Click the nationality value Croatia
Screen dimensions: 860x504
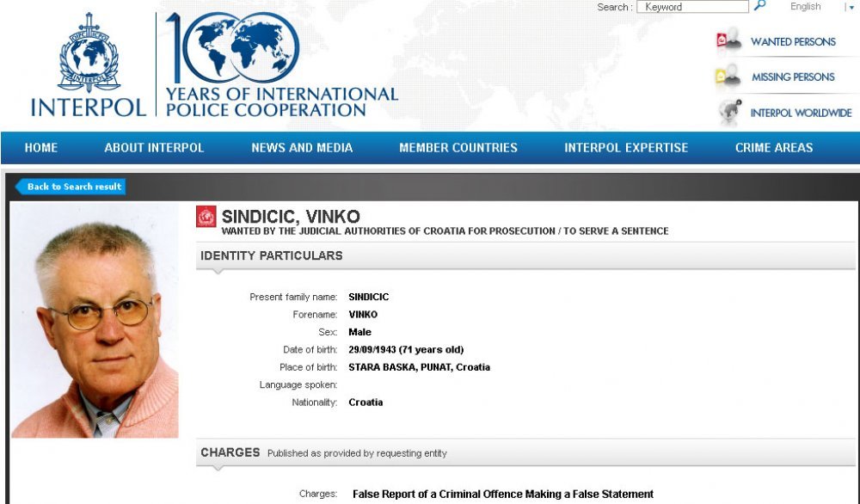365,402
